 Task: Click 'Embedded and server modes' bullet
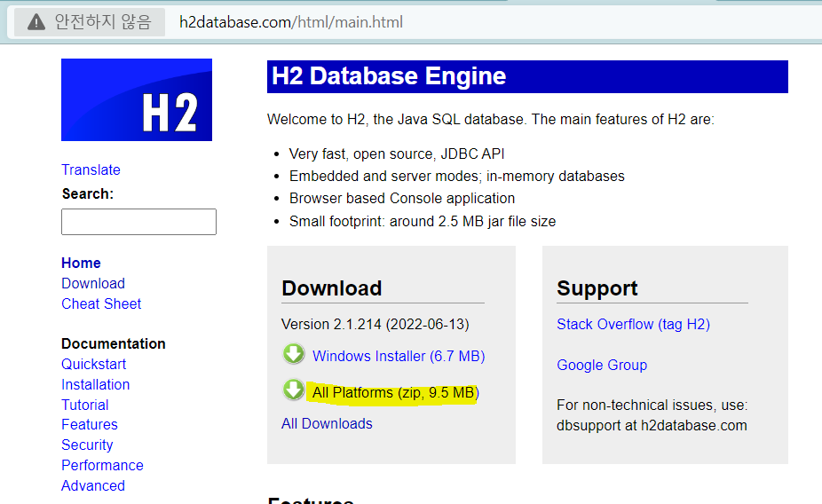[x=457, y=176]
